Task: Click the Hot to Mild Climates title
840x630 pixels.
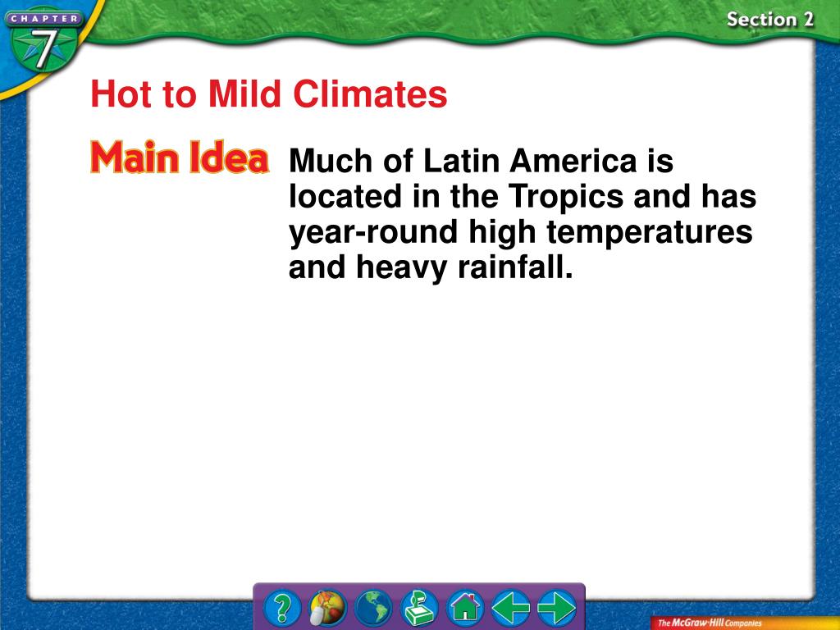Action: pos(269,94)
